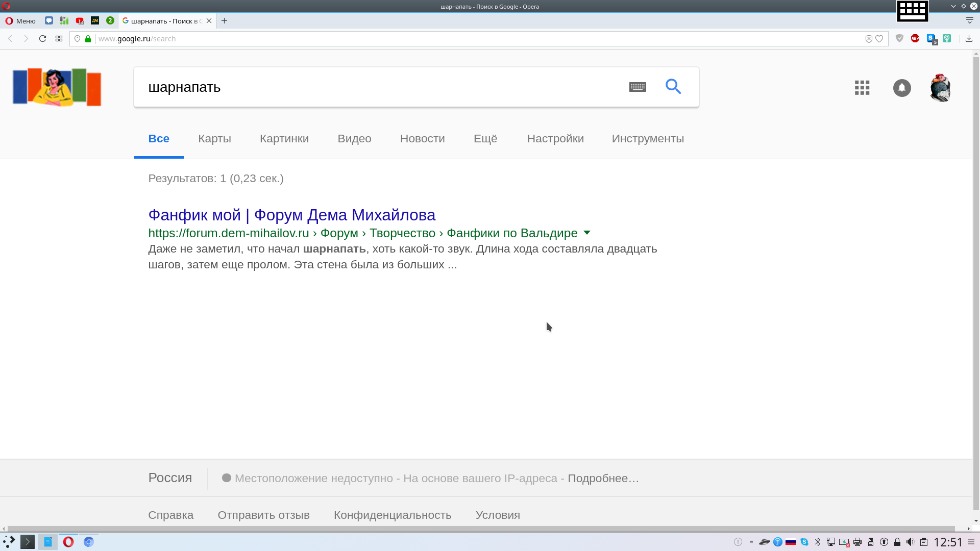Switch to the "Картинки" results tab
Viewport: 980px width, 551px height.
coord(284,139)
